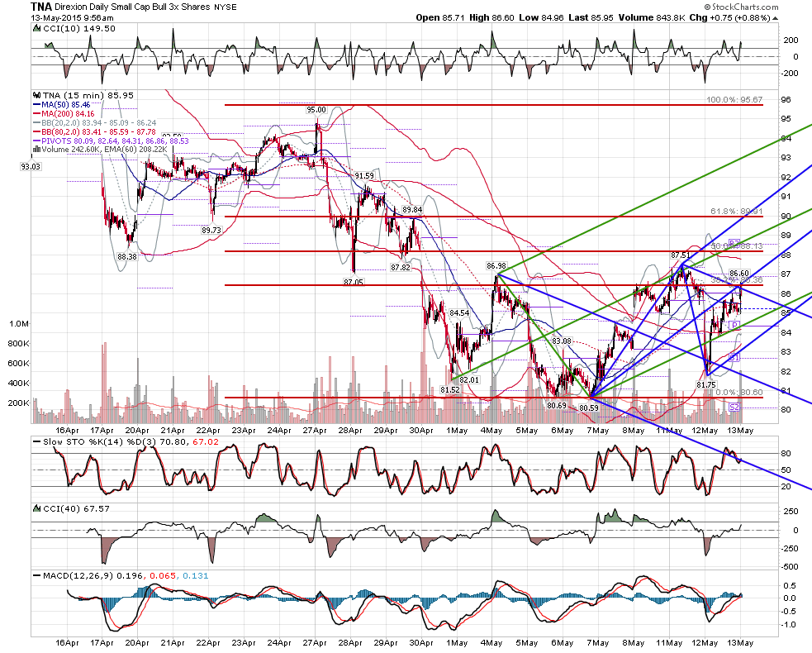Click the S2 pivot marker box
Screen dimensions: 812x653
tap(734, 408)
